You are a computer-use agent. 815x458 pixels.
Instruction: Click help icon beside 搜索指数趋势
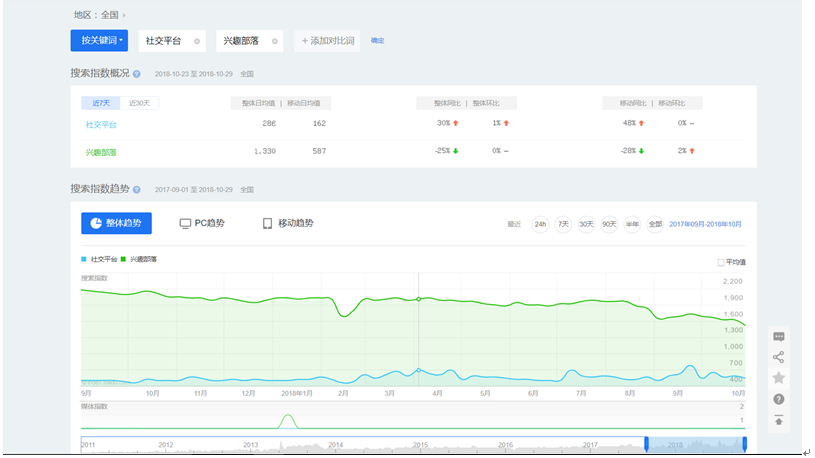click(x=137, y=190)
